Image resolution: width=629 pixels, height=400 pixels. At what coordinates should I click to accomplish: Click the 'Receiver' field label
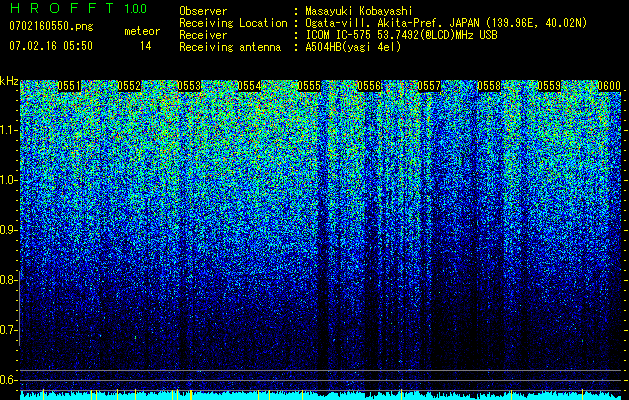[x=203, y=35]
